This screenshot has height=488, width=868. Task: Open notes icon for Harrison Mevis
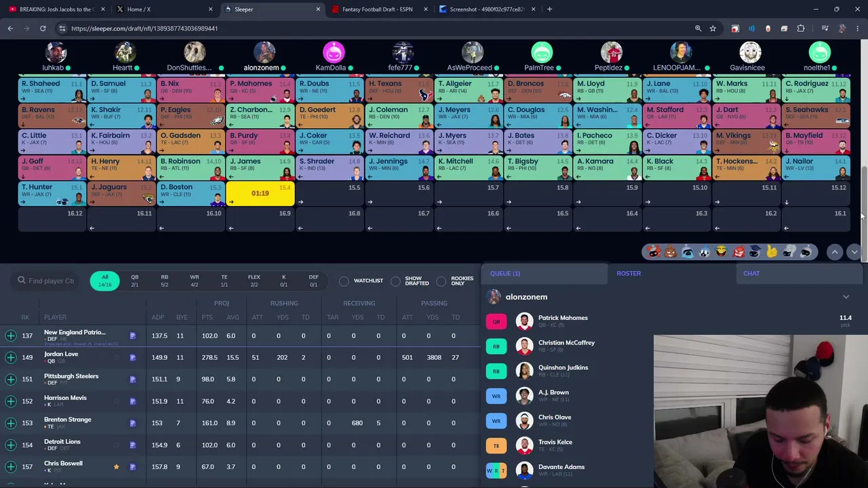pos(132,401)
